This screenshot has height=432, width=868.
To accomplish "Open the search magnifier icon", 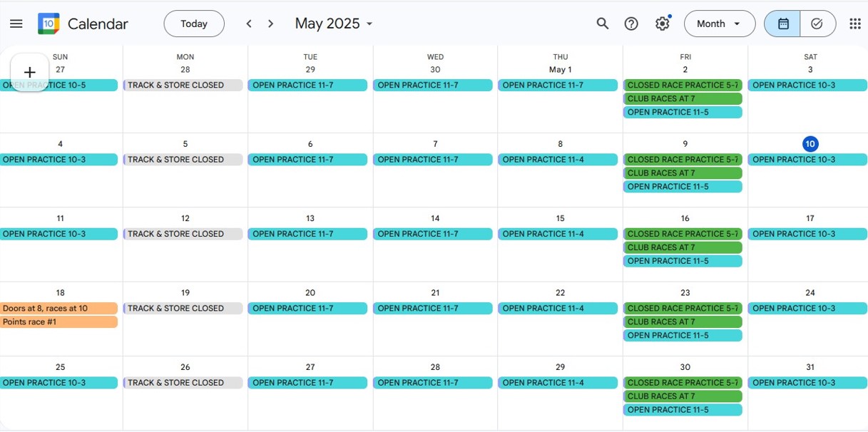I will coord(603,24).
